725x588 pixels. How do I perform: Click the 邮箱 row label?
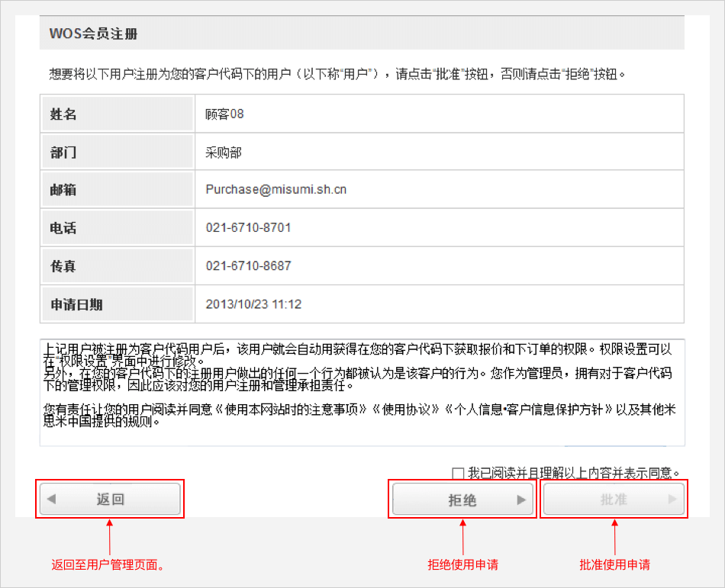pos(63,190)
